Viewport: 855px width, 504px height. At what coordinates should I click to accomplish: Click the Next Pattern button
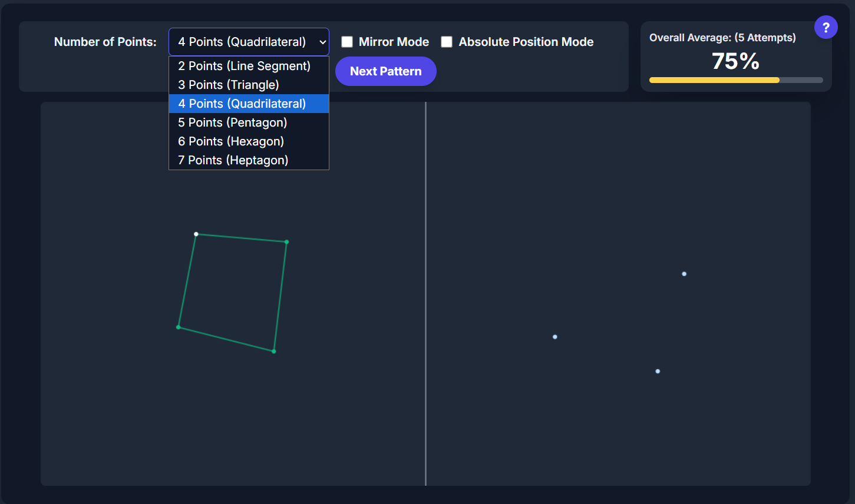coord(386,71)
